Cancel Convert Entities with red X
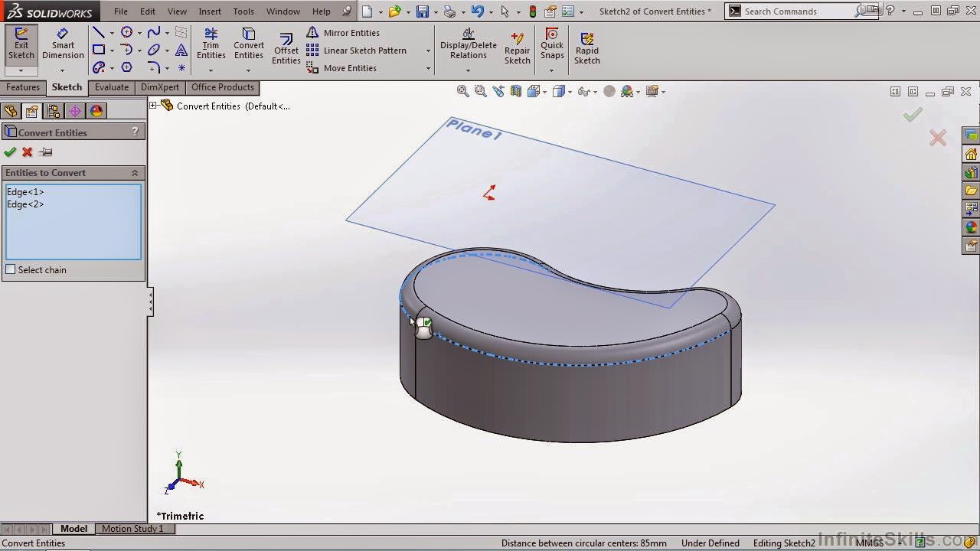The image size is (980, 551). click(x=28, y=152)
